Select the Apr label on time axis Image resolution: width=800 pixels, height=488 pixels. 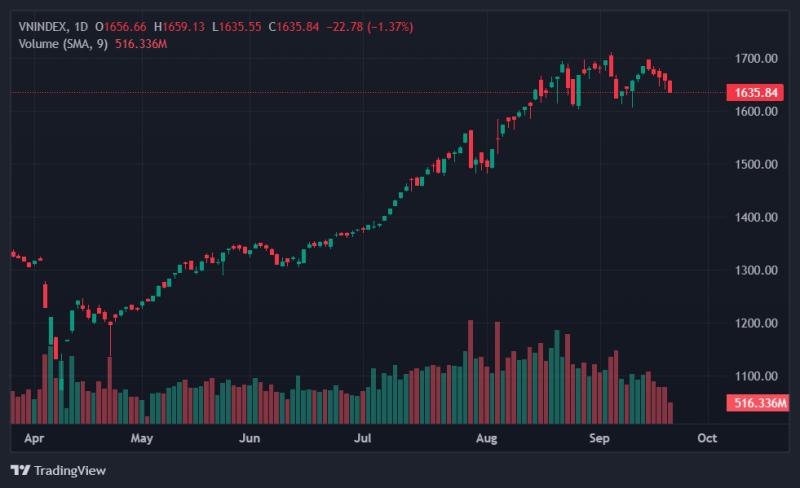[x=34, y=438]
